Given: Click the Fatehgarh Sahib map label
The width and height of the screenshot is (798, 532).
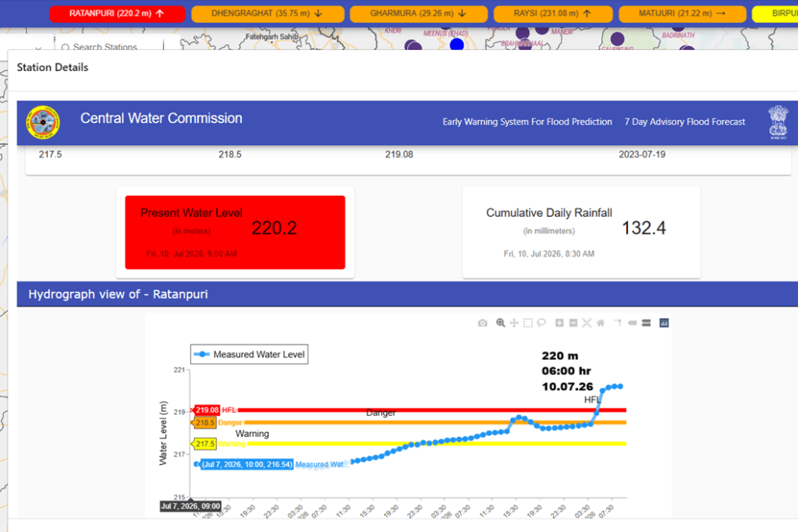Looking at the screenshot, I should point(271,37).
